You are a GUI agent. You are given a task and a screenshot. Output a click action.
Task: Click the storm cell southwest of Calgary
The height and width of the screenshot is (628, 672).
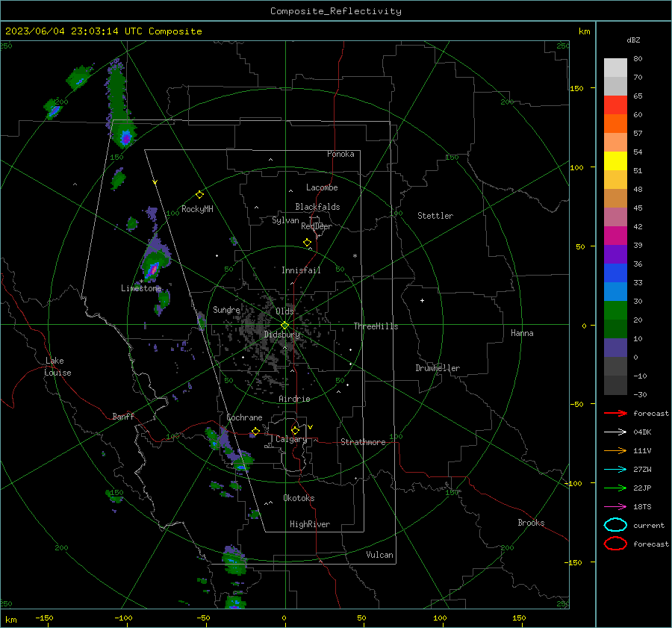(x=242, y=464)
